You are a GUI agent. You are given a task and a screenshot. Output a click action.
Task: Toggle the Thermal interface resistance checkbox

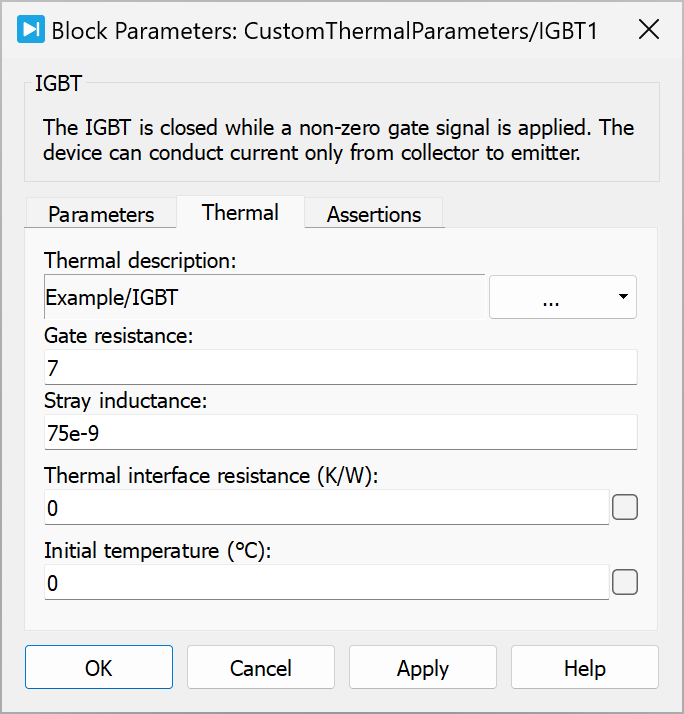coord(625,508)
